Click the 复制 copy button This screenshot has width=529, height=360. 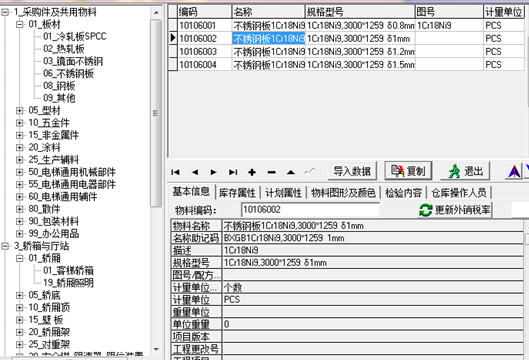pyautogui.click(x=408, y=171)
